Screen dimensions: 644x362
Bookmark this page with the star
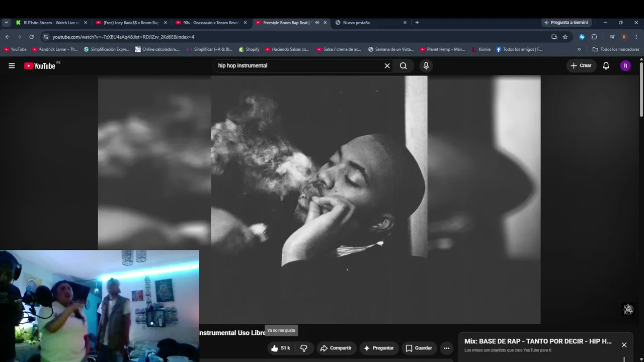[x=565, y=37]
